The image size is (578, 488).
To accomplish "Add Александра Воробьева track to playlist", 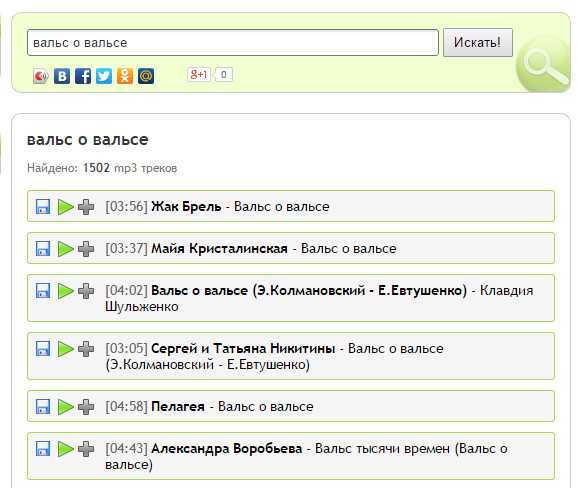I will coord(86,449).
